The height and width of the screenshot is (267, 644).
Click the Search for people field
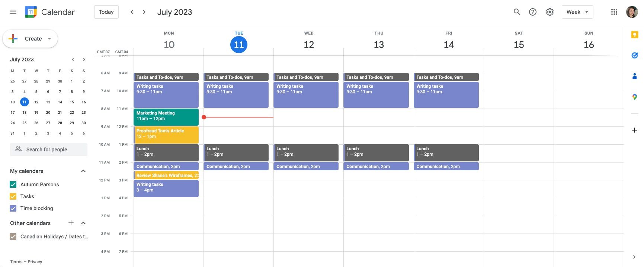49,149
